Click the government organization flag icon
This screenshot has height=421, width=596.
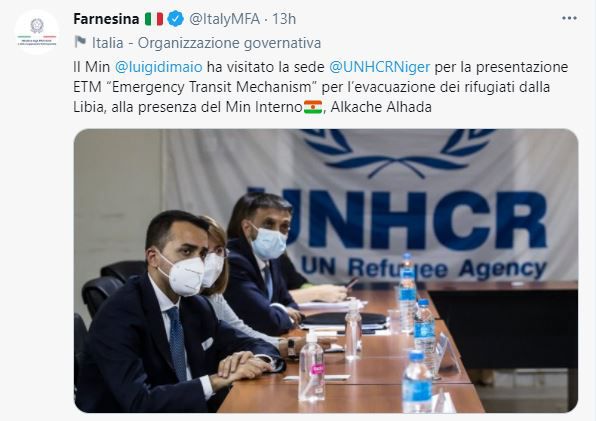pyautogui.click(x=80, y=42)
